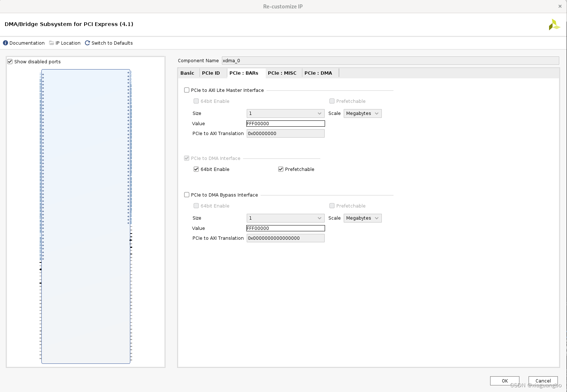Switch to the PCIe ID tab
The image size is (567, 392).
(x=211, y=73)
